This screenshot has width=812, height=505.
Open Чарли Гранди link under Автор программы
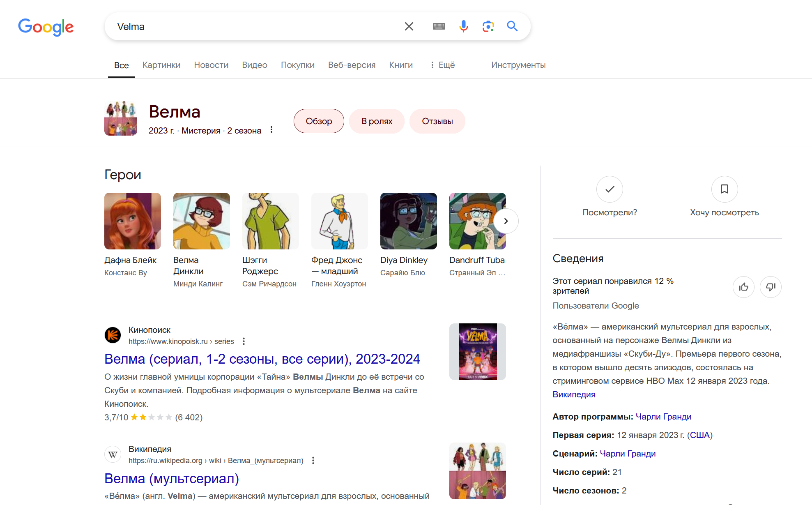click(x=663, y=417)
